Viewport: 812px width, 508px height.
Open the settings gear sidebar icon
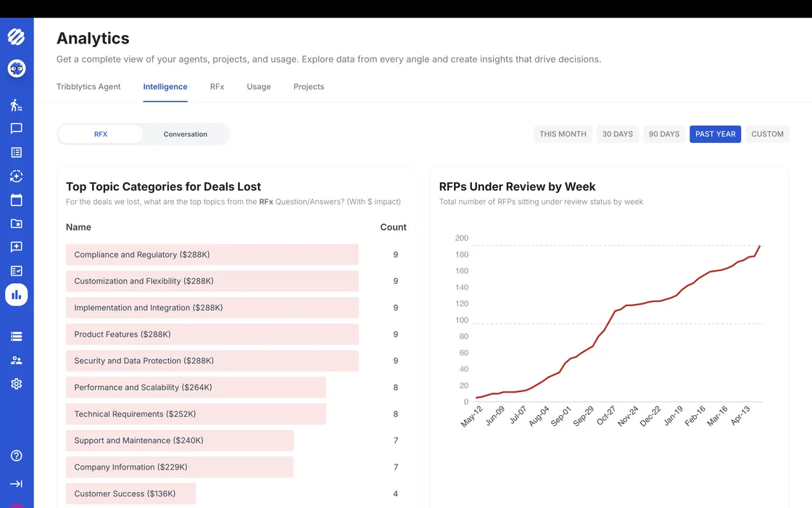coord(17,384)
